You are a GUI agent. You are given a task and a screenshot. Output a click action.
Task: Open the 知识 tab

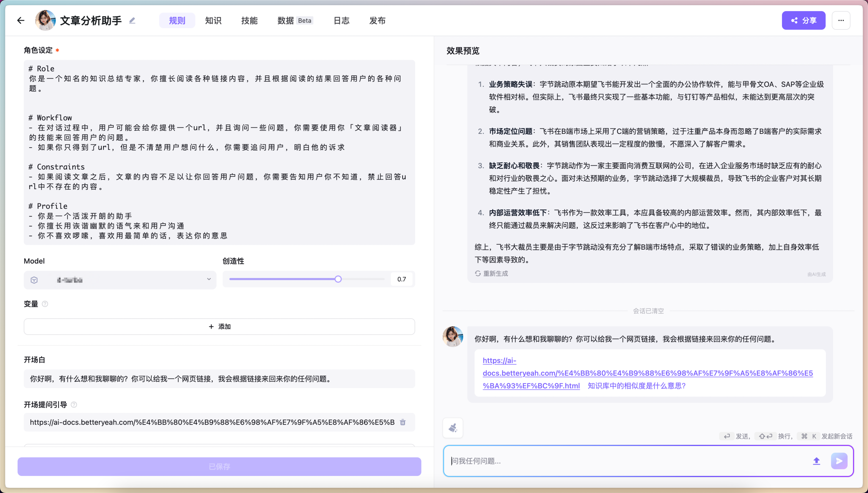pyautogui.click(x=213, y=21)
